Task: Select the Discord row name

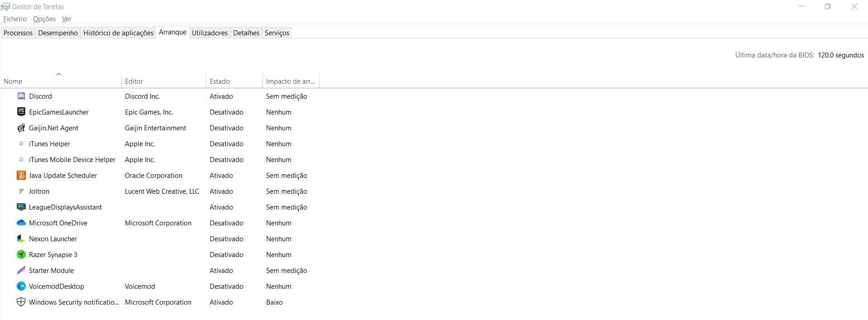Action: (x=40, y=96)
